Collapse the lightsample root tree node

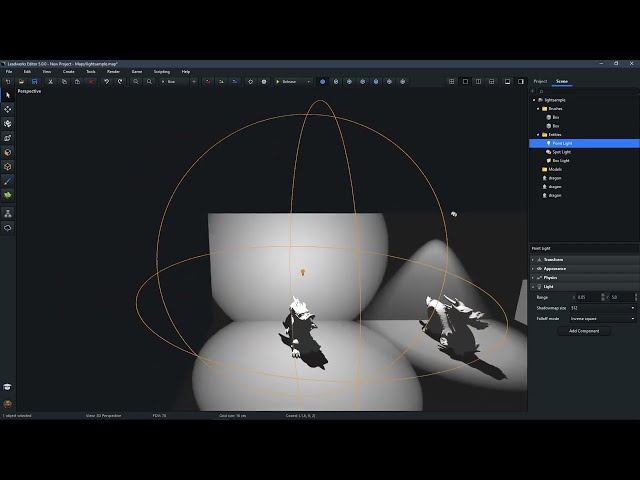534,100
